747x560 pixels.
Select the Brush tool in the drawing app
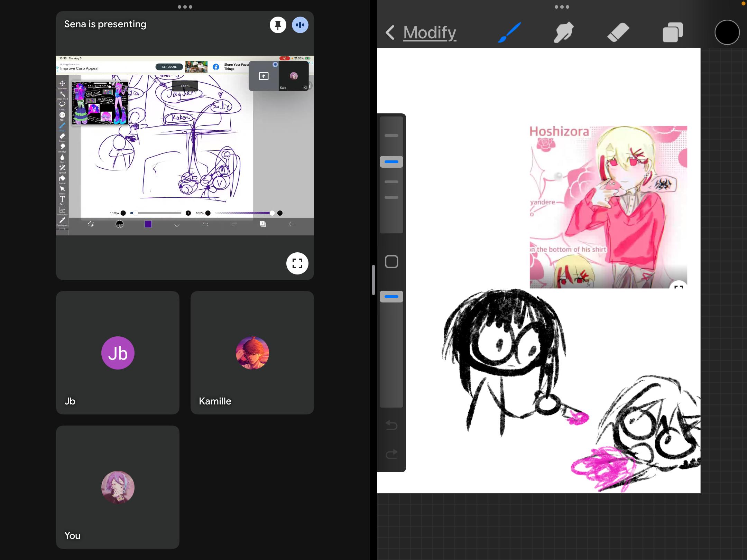point(509,32)
